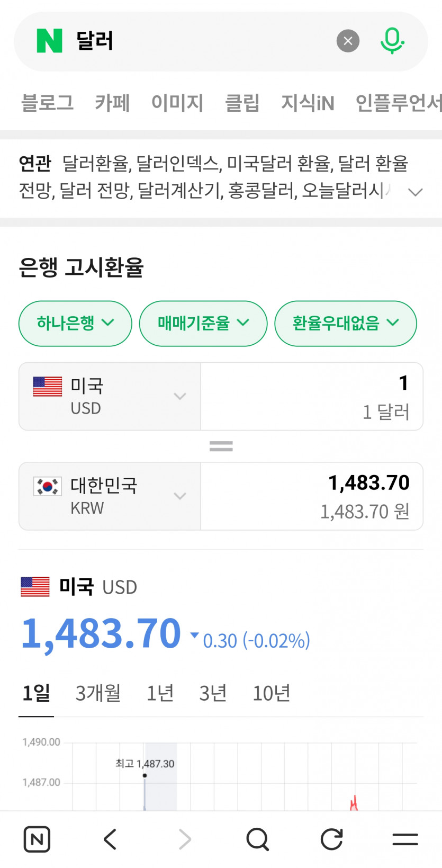Go back with the bottom back arrow
The width and height of the screenshot is (442, 868).
110,839
